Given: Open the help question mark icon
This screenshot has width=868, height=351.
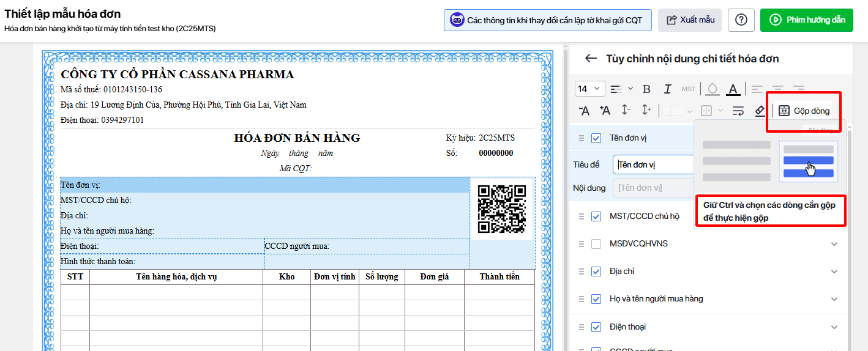Looking at the screenshot, I should [x=741, y=20].
